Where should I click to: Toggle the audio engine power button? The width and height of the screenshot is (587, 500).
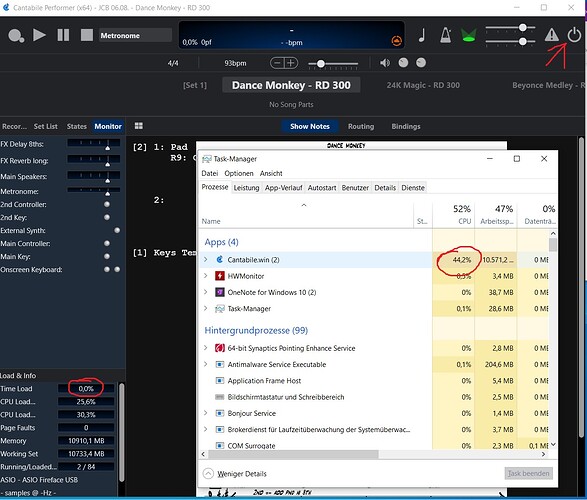[x=574, y=35]
